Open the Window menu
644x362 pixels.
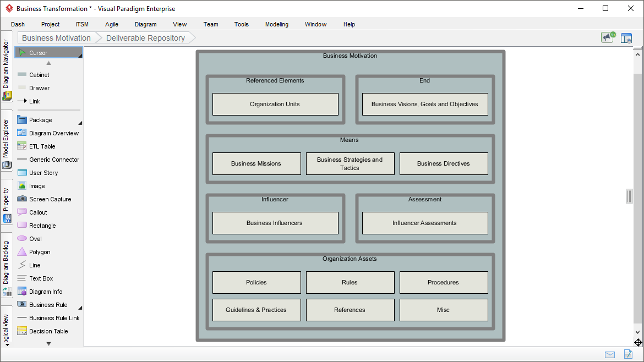tap(315, 24)
